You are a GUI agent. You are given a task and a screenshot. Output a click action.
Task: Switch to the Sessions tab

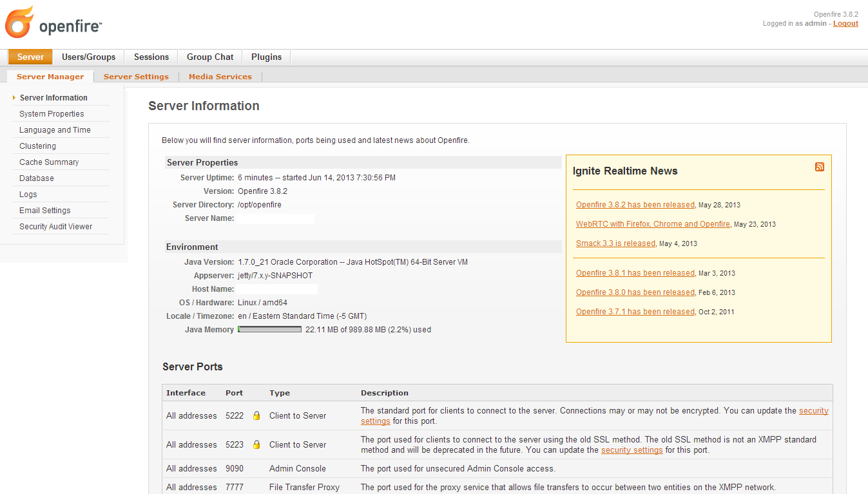(x=151, y=57)
